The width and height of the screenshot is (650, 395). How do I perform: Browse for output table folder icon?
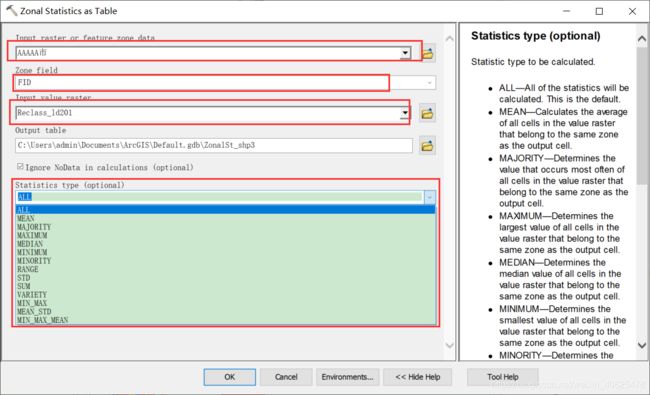[427, 145]
